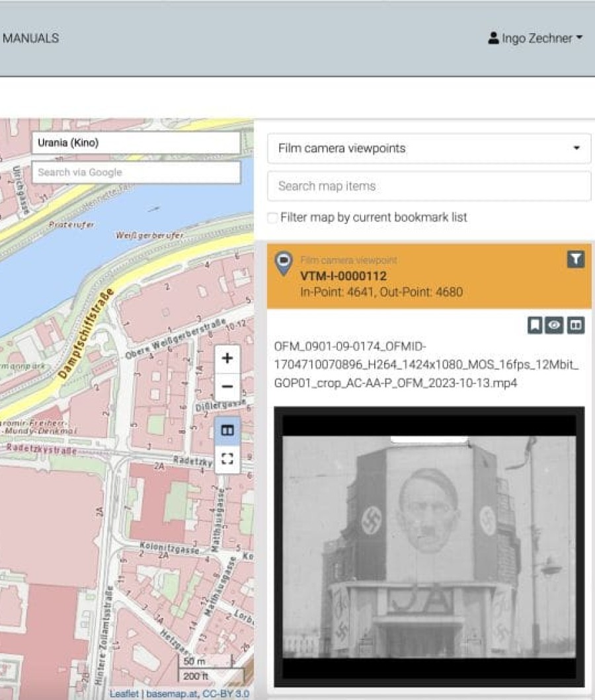Click the OFM_0901-09-0174 file name text
Viewport: 595px width, 700px height.
pyautogui.click(x=426, y=365)
